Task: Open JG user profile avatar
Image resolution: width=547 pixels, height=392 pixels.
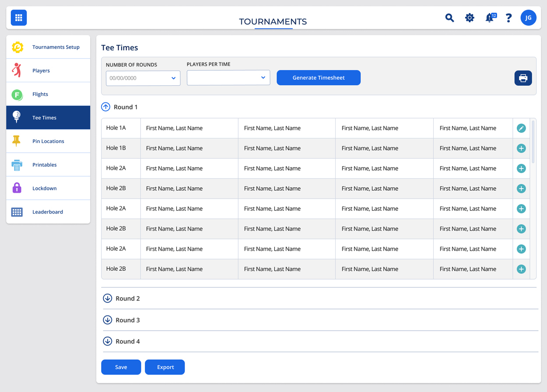Action: [528, 17]
